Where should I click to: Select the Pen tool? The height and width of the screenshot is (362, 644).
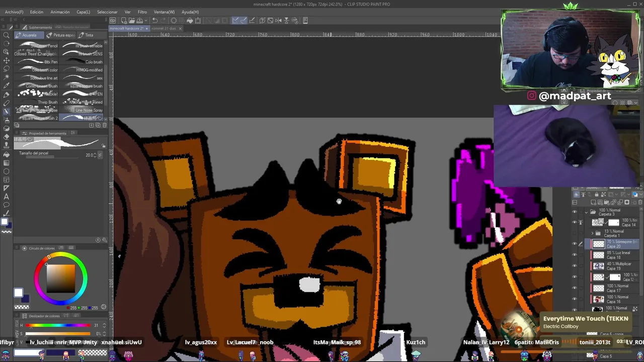[x=7, y=95]
